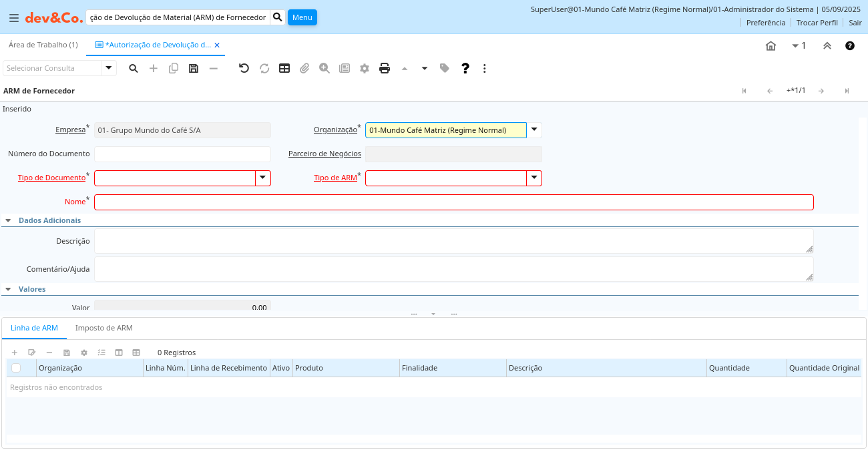Check the select-all checkbox in ARM lines grid

tap(16, 368)
